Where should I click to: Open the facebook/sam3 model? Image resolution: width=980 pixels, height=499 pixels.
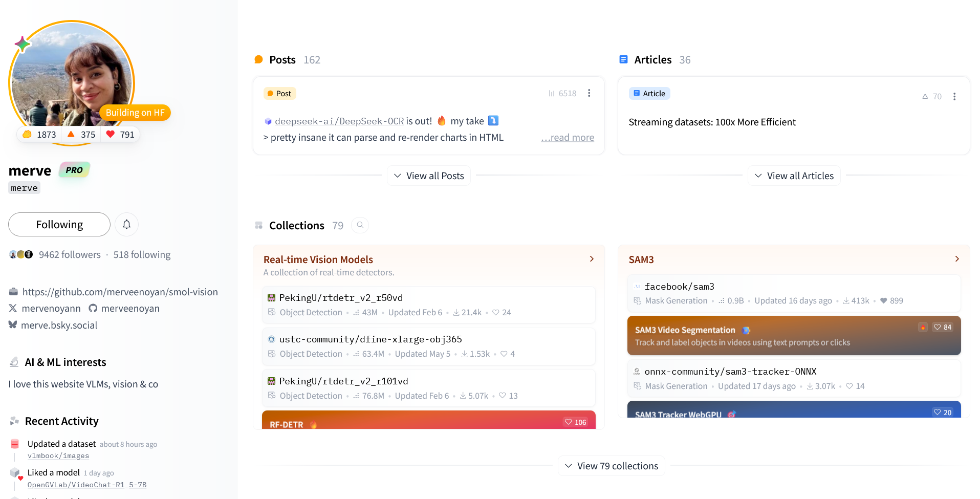(679, 287)
